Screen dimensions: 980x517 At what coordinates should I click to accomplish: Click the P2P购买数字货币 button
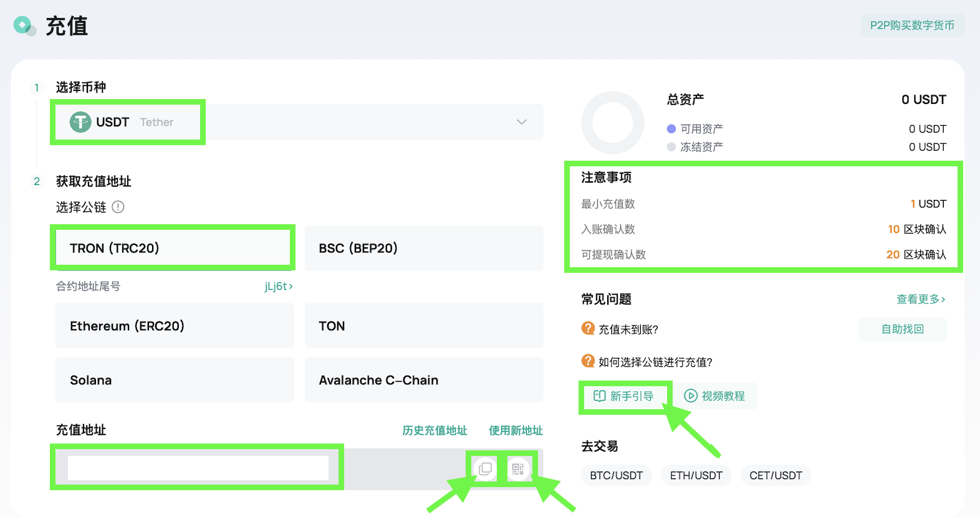912,26
